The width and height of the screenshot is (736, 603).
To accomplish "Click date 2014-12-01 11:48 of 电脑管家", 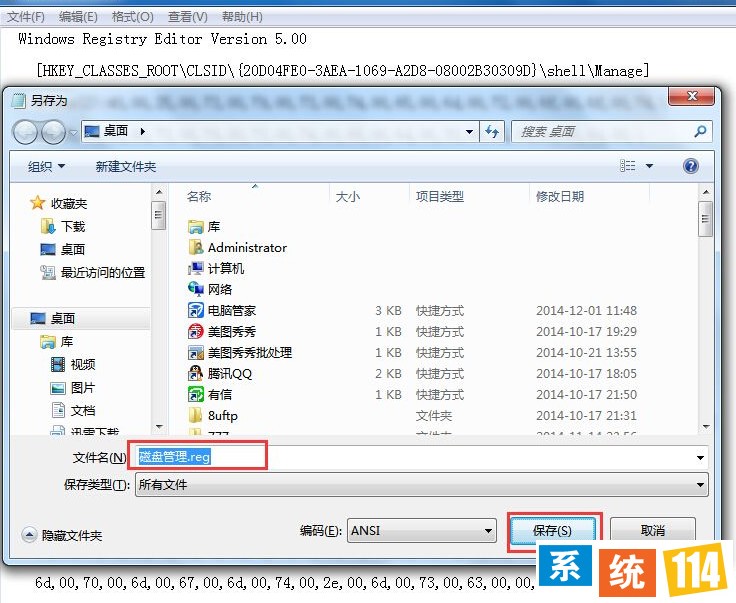I will click(x=586, y=311).
